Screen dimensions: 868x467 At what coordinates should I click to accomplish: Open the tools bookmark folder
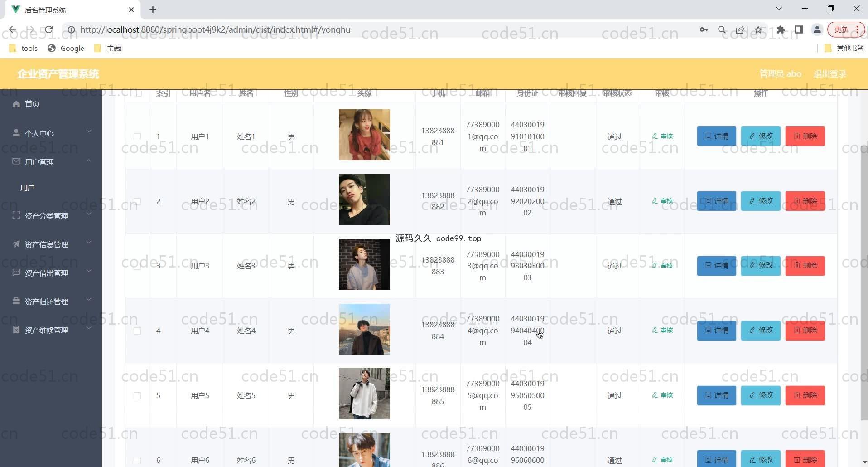click(x=23, y=48)
